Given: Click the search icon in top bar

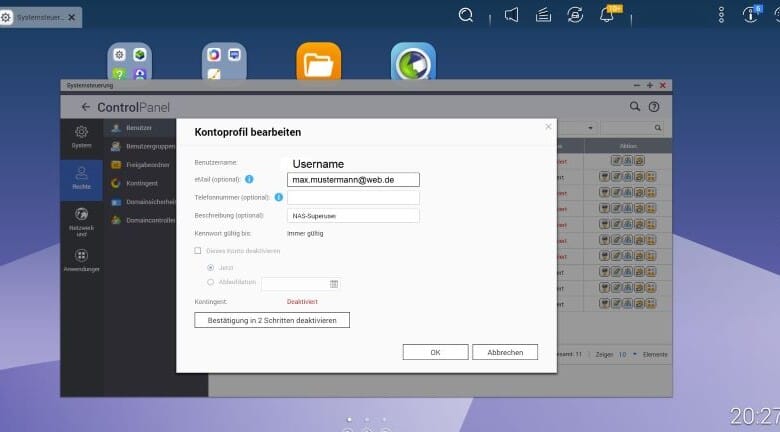Looking at the screenshot, I should click(x=466, y=14).
